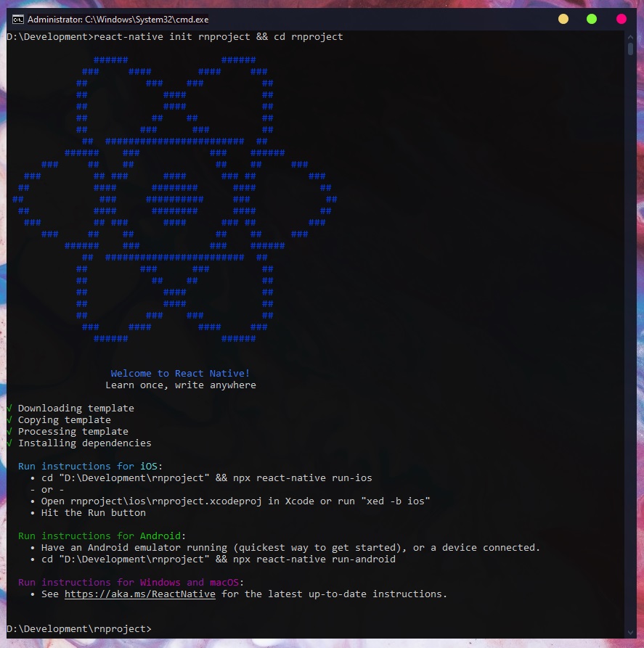Click the green maximize circle button
644x648 pixels.
[592, 19]
